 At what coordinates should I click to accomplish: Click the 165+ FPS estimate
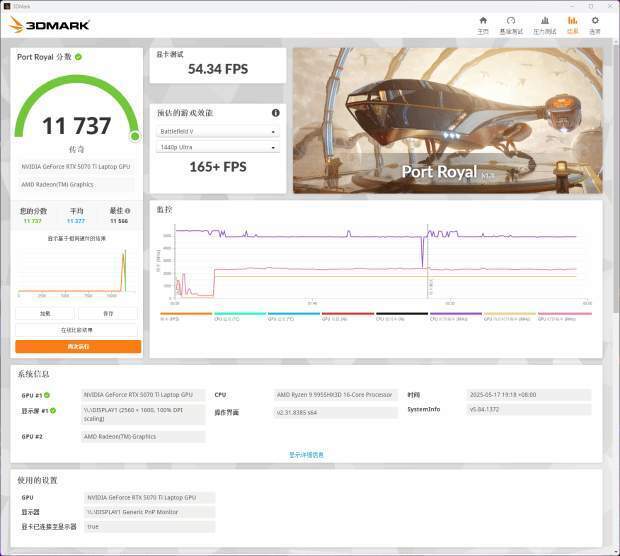(x=218, y=167)
